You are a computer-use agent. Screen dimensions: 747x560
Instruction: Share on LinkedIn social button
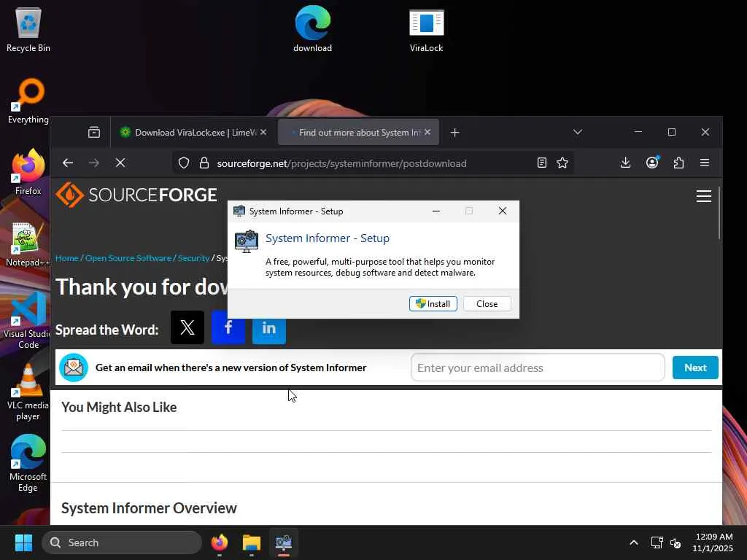pyautogui.click(x=269, y=327)
